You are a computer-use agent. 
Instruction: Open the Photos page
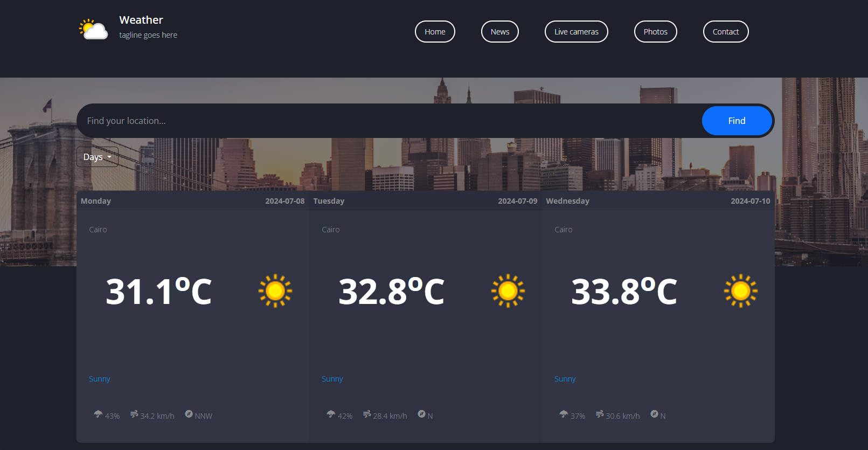pyautogui.click(x=656, y=32)
